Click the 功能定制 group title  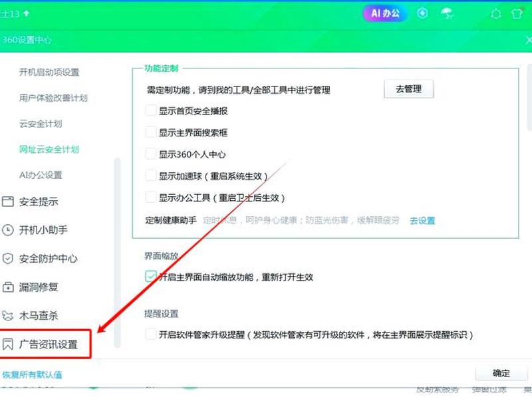162,68
